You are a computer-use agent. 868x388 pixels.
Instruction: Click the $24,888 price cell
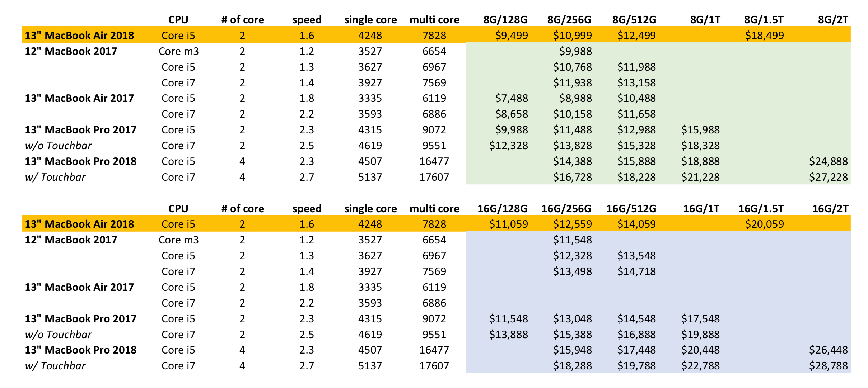[x=829, y=161]
